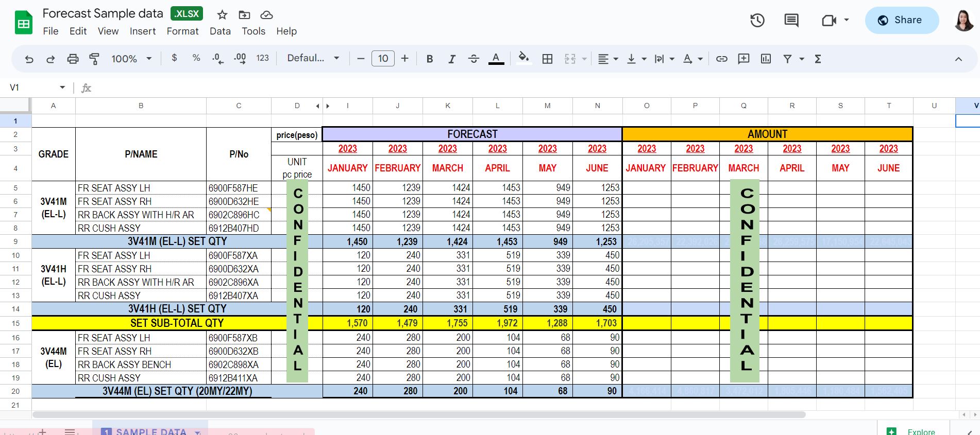
Task: Open horizontal align dropdown
Action: point(607,59)
